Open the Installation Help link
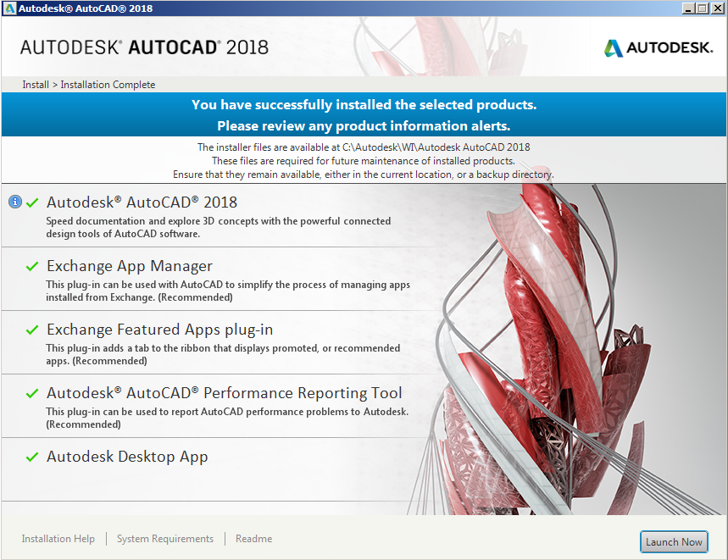 coord(58,539)
